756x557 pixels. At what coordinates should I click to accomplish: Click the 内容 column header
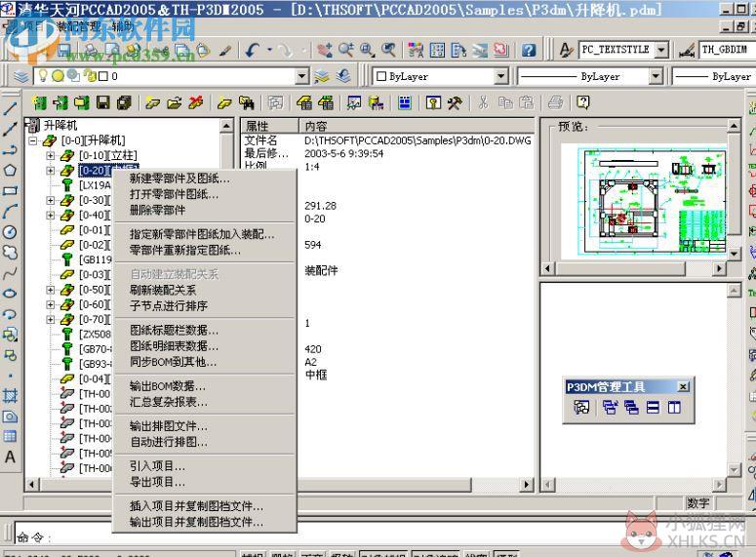click(417, 126)
